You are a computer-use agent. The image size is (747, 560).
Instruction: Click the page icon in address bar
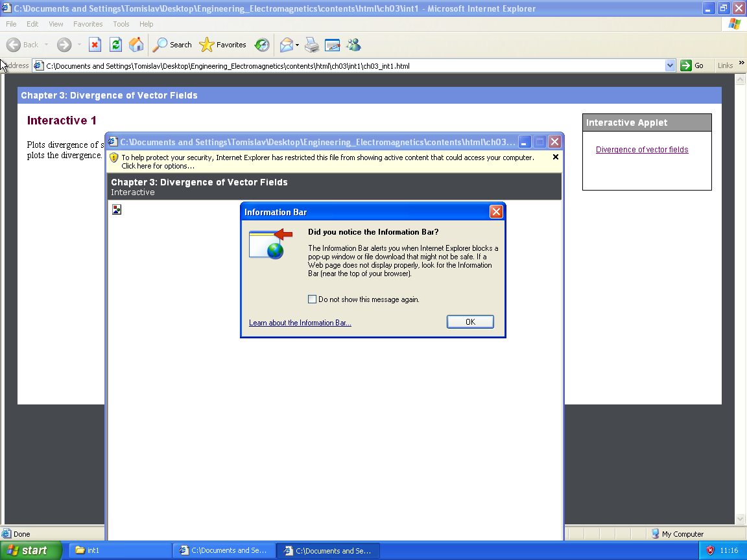pos(39,65)
